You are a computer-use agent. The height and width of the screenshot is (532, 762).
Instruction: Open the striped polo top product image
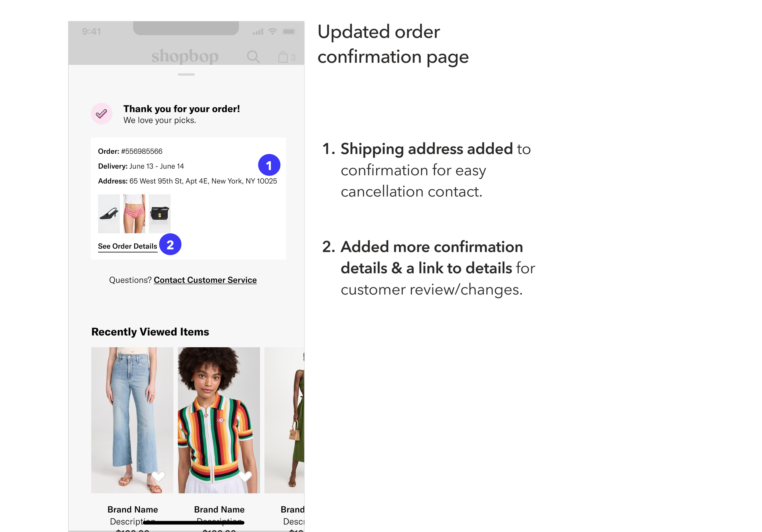(x=219, y=420)
